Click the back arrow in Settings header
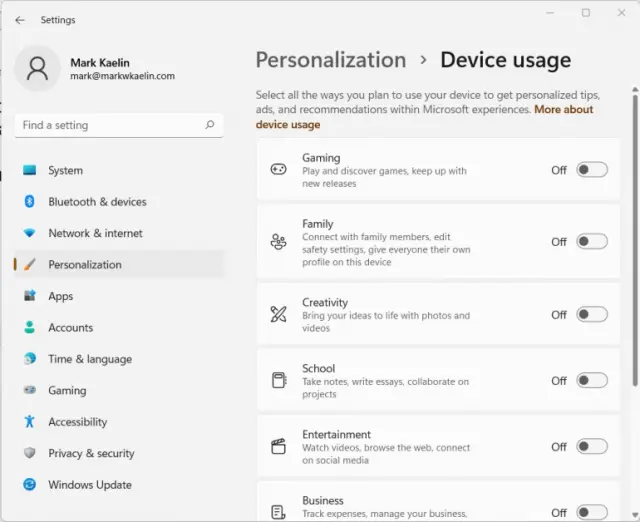The width and height of the screenshot is (640, 522). click(x=20, y=20)
